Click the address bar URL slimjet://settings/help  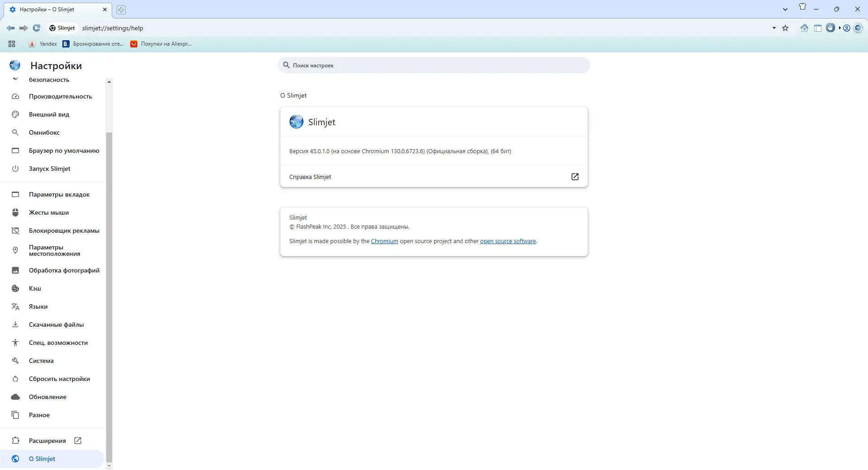pyautogui.click(x=113, y=28)
